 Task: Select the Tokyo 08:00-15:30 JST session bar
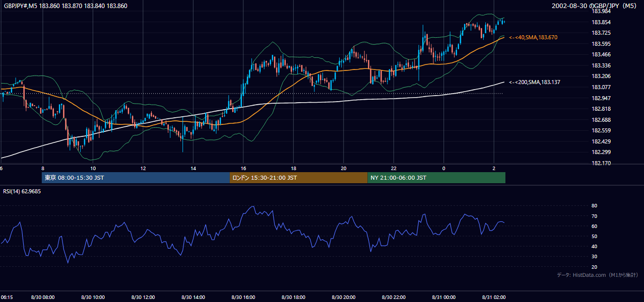click(x=136, y=178)
